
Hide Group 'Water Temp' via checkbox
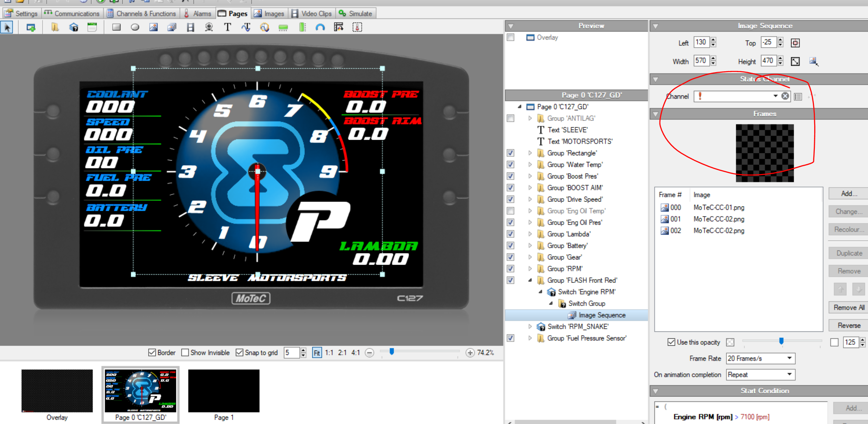[510, 165]
